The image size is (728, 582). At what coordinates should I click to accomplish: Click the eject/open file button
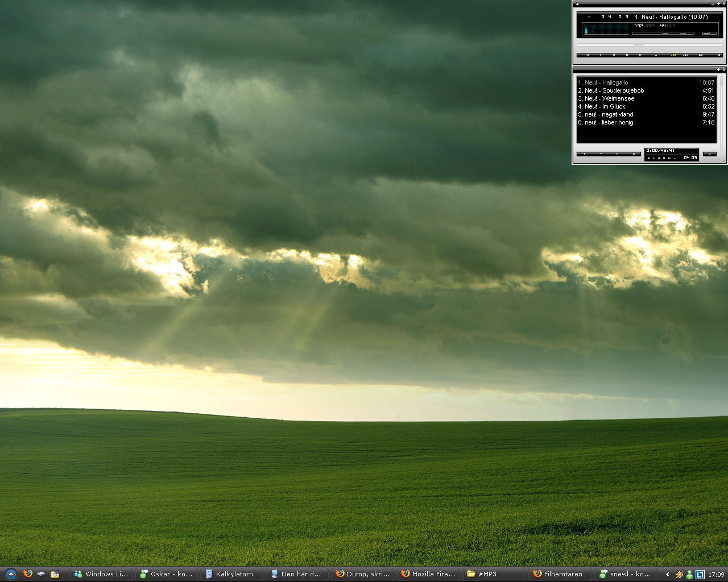(x=656, y=55)
